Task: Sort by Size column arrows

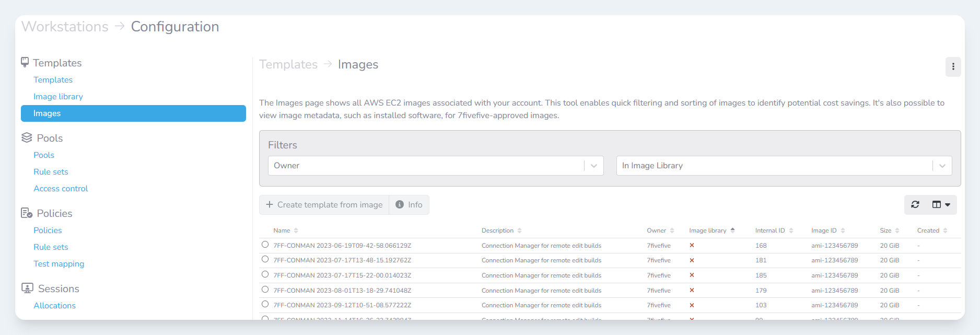Action: click(897, 230)
